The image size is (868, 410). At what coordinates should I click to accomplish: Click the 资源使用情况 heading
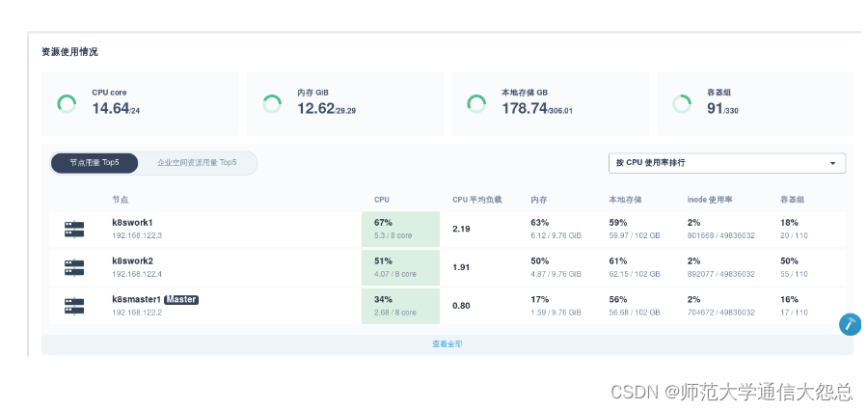(69, 52)
